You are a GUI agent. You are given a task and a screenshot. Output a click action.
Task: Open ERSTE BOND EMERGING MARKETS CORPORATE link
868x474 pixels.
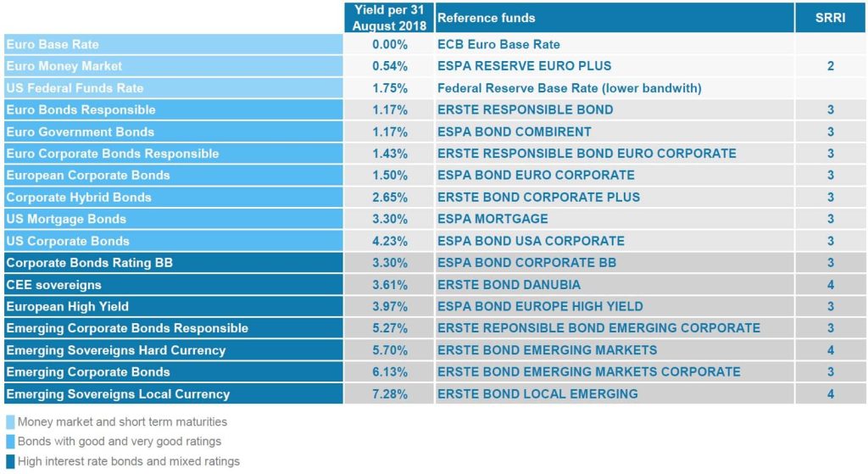(x=588, y=371)
